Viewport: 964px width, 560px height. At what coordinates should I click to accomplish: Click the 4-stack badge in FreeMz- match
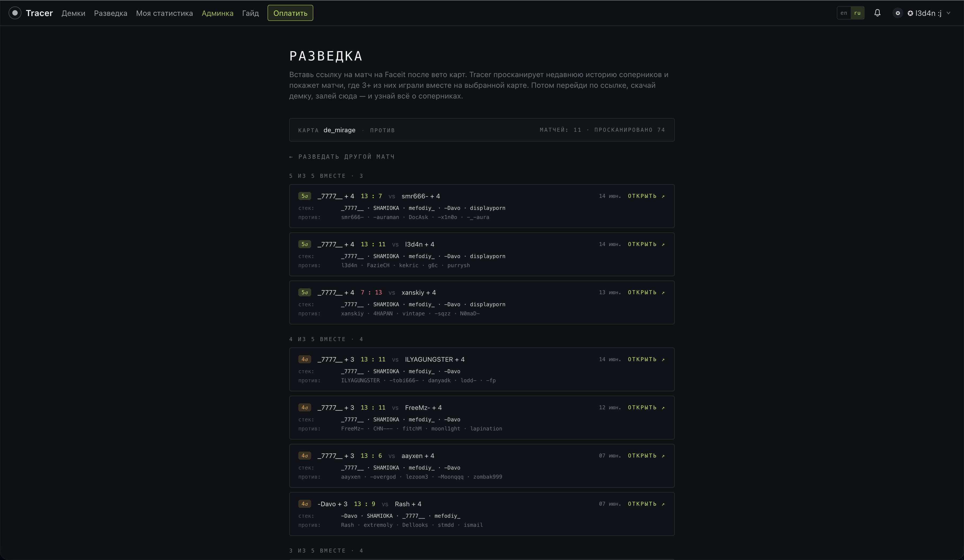(x=304, y=408)
